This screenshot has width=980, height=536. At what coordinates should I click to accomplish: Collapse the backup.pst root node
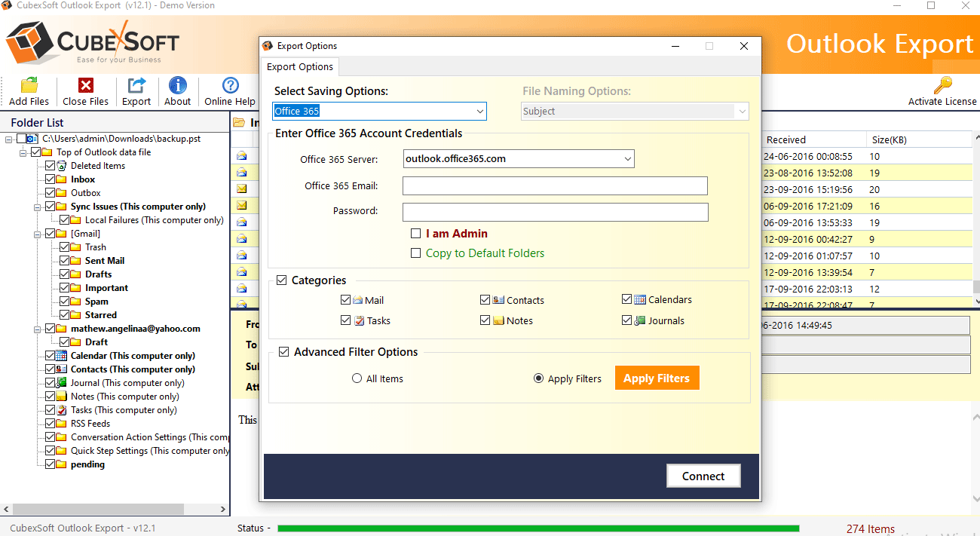click(x=10, y=139)
